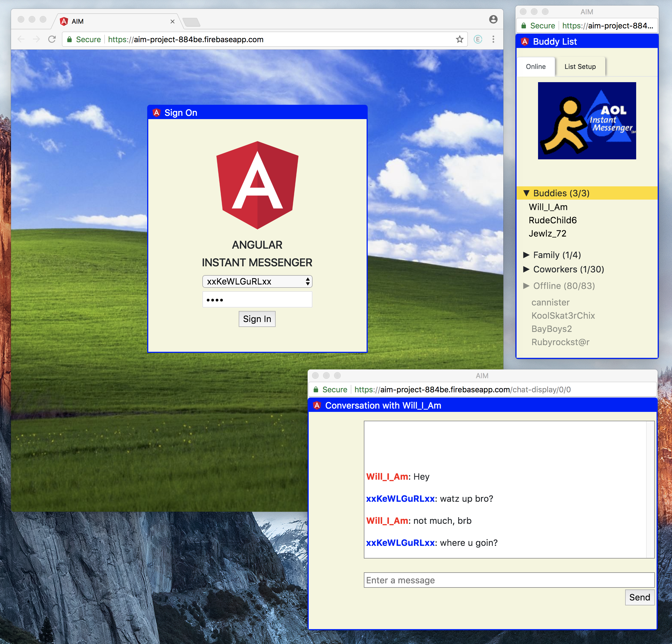Open Chrome three-dot menu
This screenshot has height=644, width=672.
pos(493,39)
